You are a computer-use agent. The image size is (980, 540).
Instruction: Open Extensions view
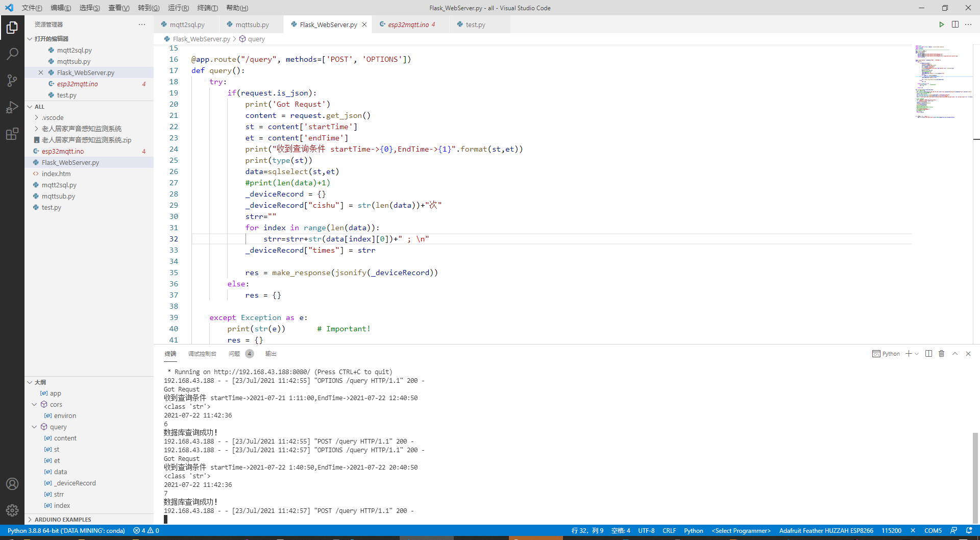click(12, 134)
